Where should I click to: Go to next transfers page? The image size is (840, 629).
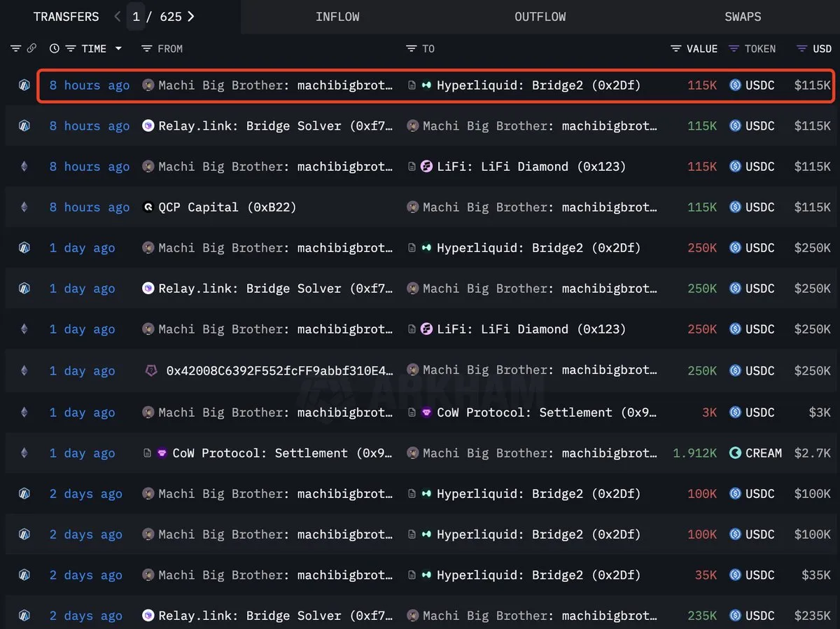tap(191, 17)
